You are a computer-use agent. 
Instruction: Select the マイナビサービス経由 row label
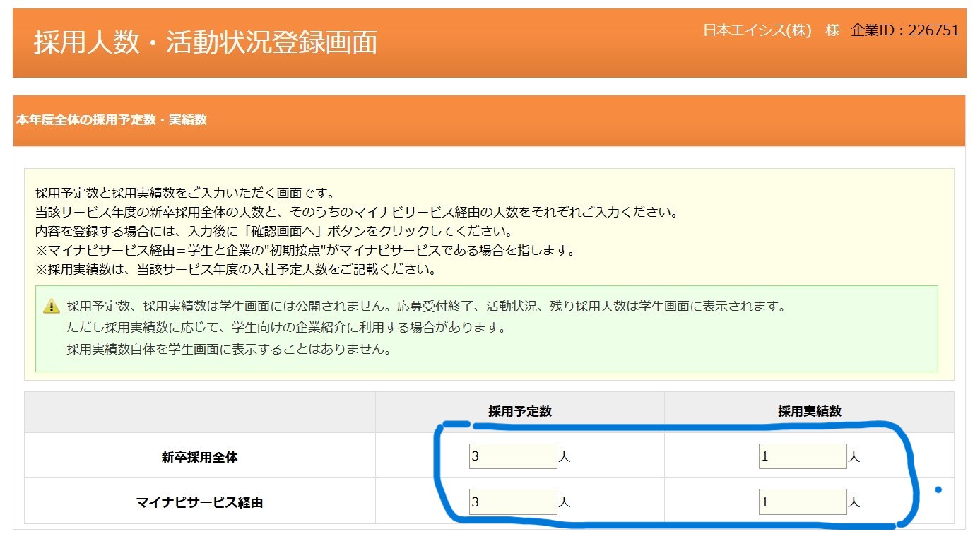pyautogui.click(x=199, y=503)
